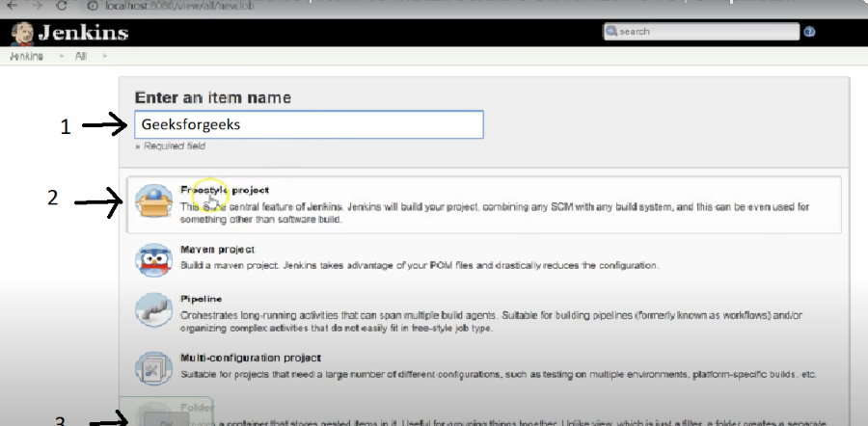The height and width of the screenshot is (426, 868).
Task: Click the Pipeline description about long-running activities
Action: click(492, 322)
